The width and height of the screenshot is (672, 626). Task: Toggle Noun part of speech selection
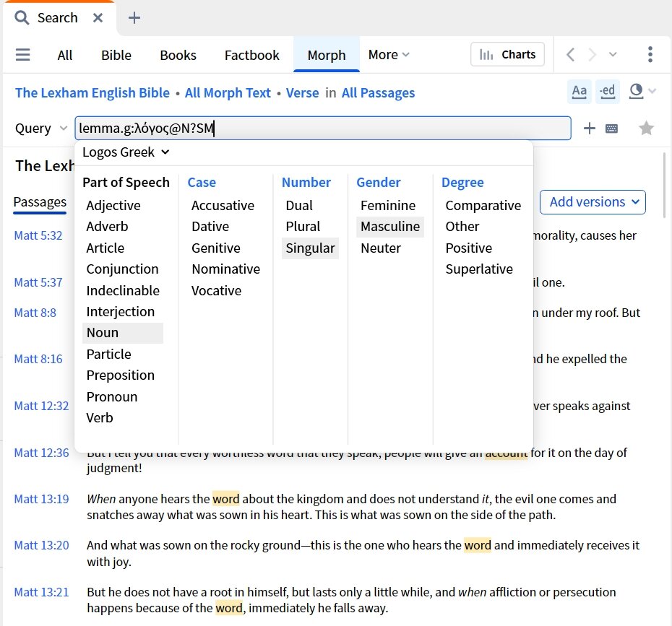[x=123, y=333]
